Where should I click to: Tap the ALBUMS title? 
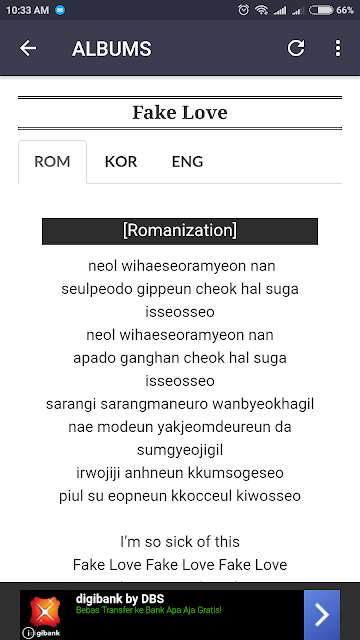point(111,49)
